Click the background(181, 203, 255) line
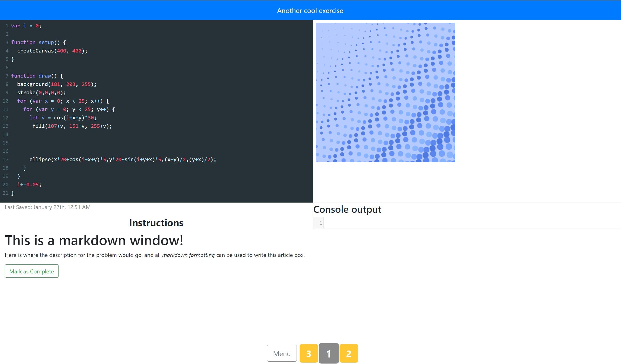Viewport: 621px width, 364px height. coord(57,84)
